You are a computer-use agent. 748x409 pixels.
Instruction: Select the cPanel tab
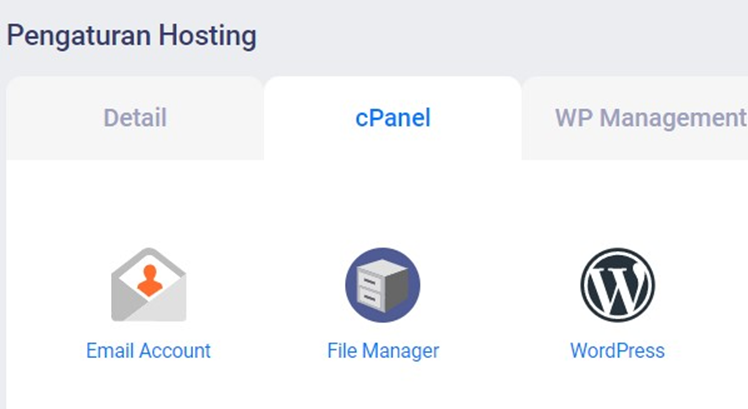[393, 118]
